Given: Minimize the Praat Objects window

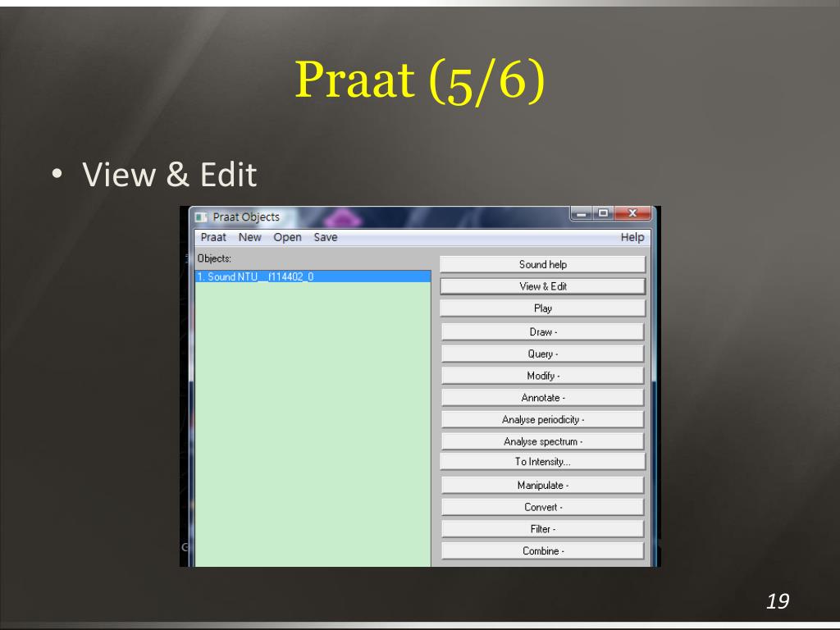Looking at the screenshot, I should [x=582, y=213].
